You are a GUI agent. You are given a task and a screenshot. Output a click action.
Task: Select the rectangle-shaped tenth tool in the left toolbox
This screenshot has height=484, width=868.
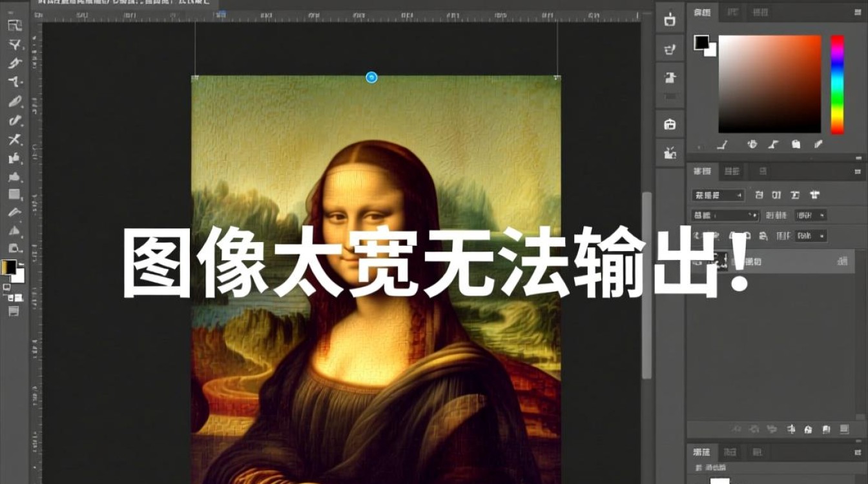[14, 194]
